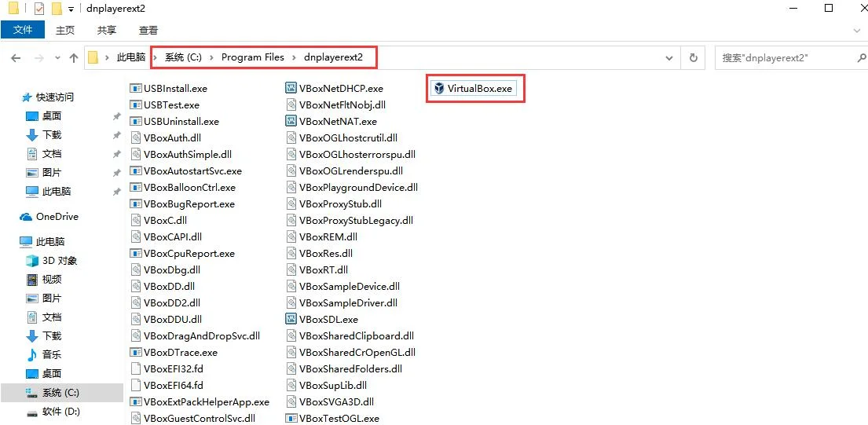Viewport: 868px width, 425px height.
Task: Expand breadcrumb arrow after 此电脑
Action: click(x=156, y=57)
